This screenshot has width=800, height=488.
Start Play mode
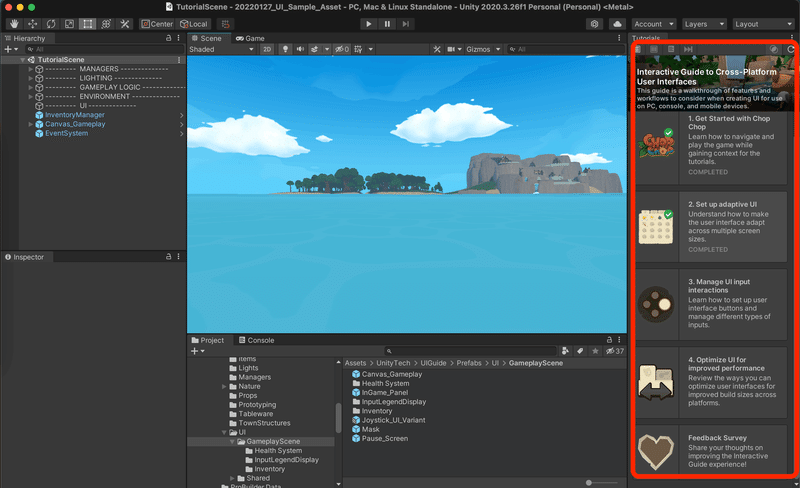click(x=368, y=24)
